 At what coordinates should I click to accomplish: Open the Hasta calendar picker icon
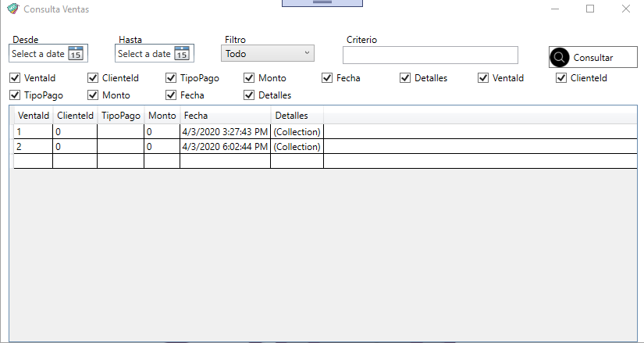(182, 53)
